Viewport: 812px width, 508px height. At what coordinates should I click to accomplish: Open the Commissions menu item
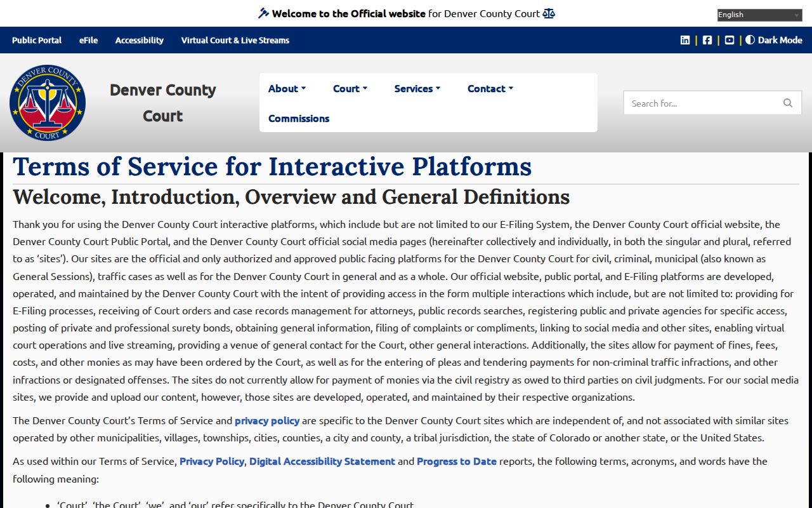tap(299, 119)
